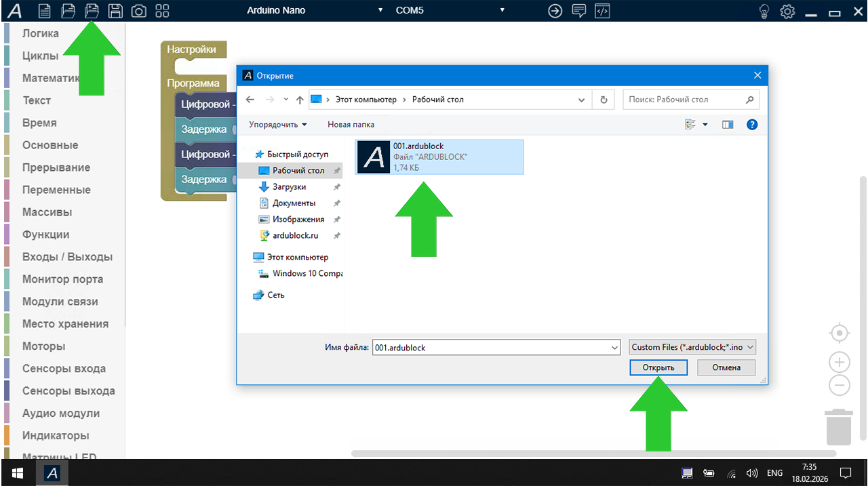Click the save floppy disk icon
Viewport: 868px width, 486px height.
(x=115, y=11)
